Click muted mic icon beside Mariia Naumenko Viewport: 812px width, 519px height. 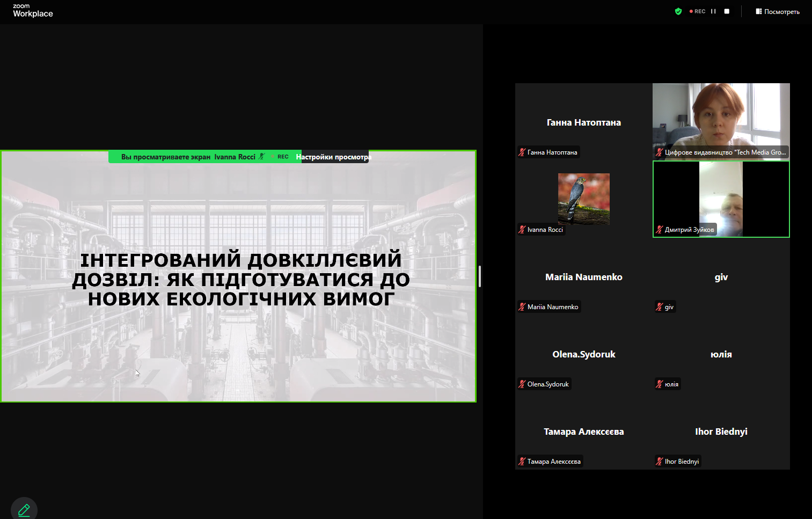pyautogui.click(x=522, y=307)
